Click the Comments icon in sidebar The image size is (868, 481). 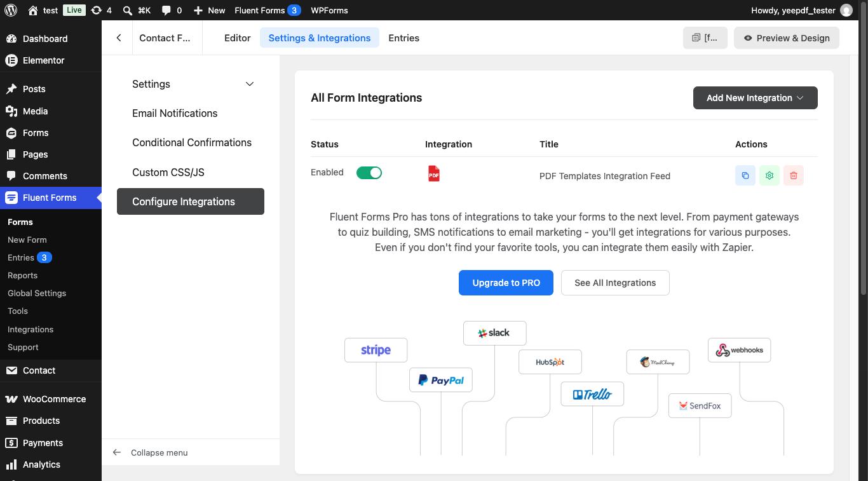(x=11, y=176)
